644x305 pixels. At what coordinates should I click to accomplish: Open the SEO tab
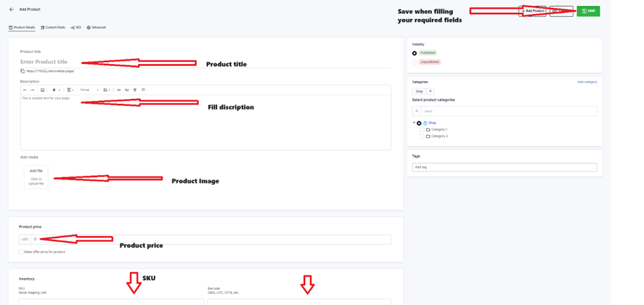[x=76, y=27]
